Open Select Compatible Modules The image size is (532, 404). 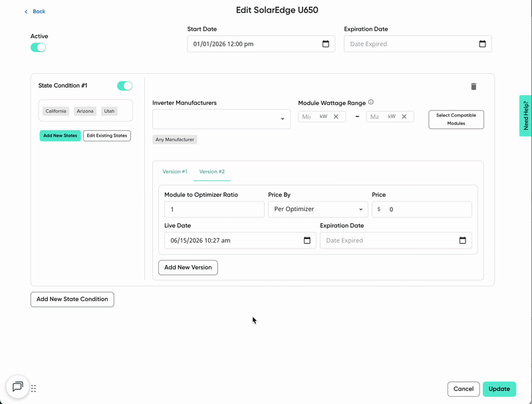tap(456, 120)
